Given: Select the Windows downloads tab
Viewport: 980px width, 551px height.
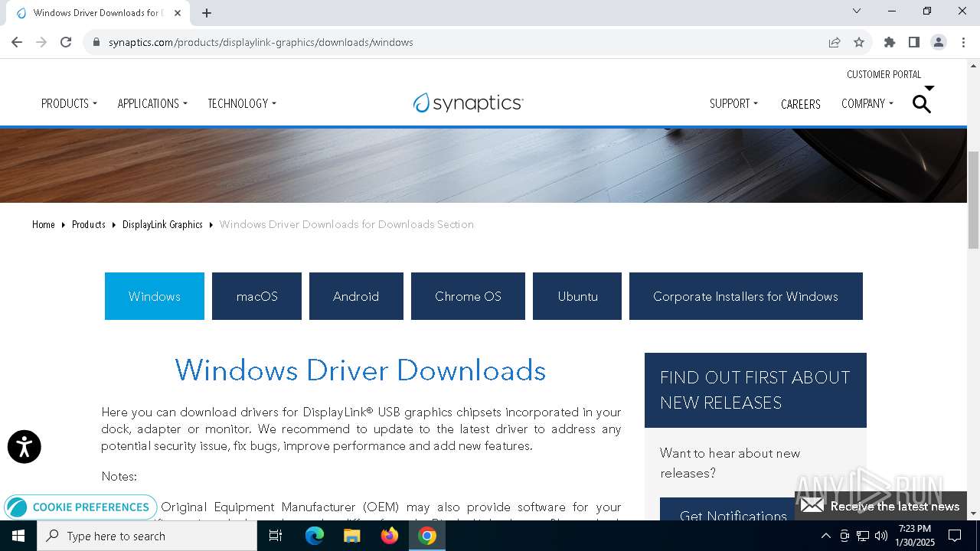Looking at the screenshot, I should (155, 296).
